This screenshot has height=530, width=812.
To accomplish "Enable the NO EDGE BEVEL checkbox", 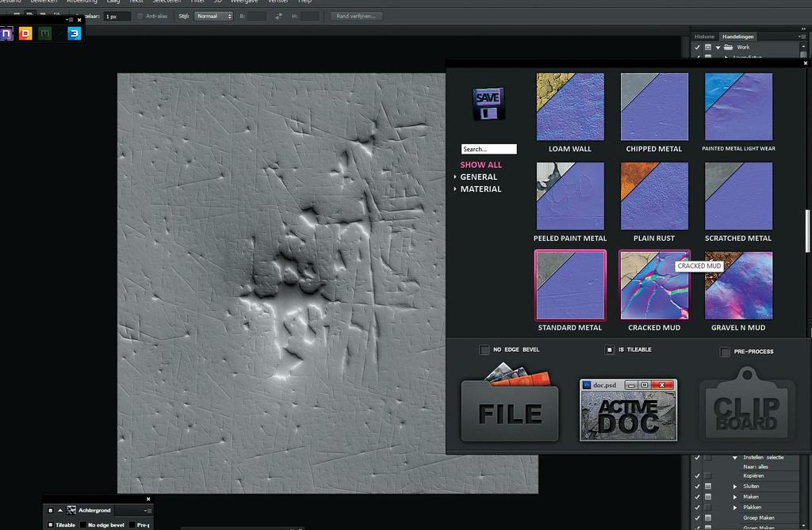I will click(485, 350).
